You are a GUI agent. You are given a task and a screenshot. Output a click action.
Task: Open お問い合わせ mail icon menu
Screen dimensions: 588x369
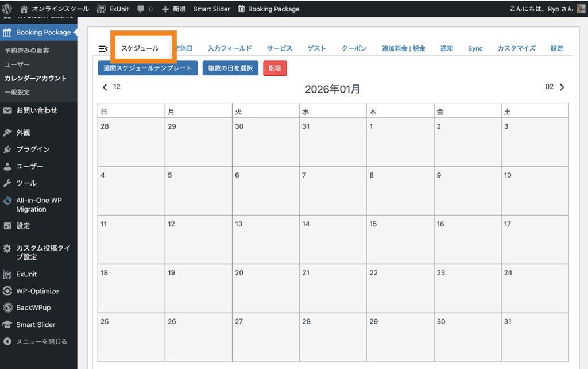coord(7,110)
